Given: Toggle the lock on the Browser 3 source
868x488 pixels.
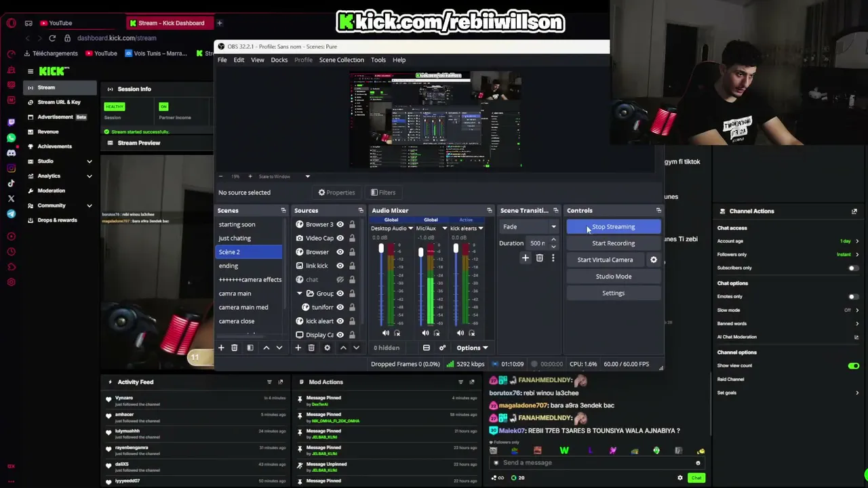Looking at the screenshot, I should tap(353, 224).
